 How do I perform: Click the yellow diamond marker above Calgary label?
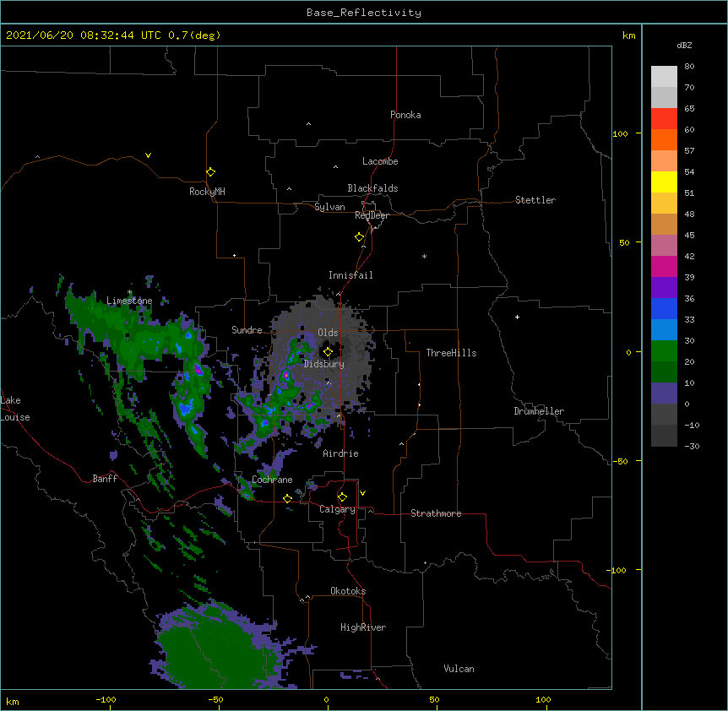click(x=342, y=497)
